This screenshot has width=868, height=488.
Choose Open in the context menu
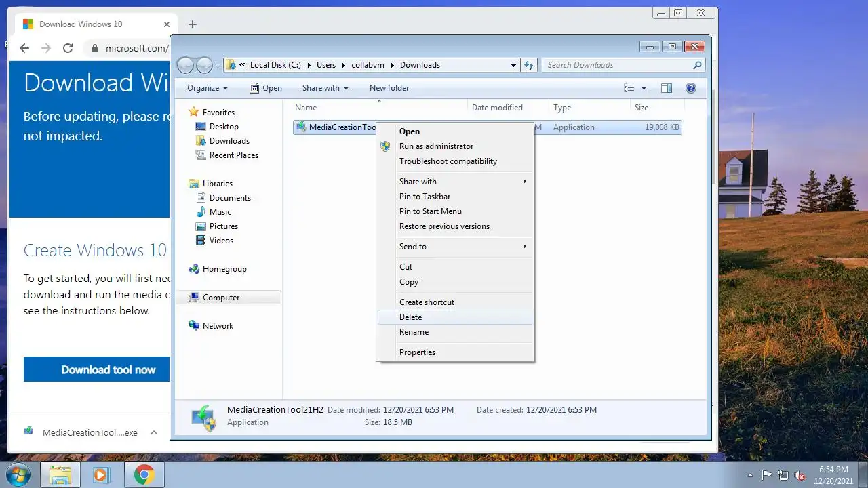click(x=455, y=131)
